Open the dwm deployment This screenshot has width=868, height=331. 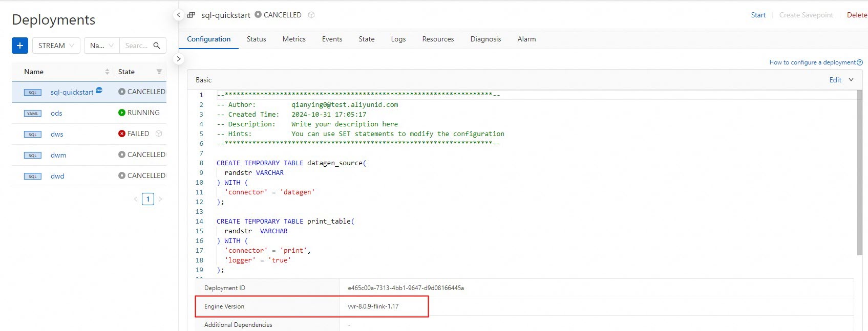58,155
